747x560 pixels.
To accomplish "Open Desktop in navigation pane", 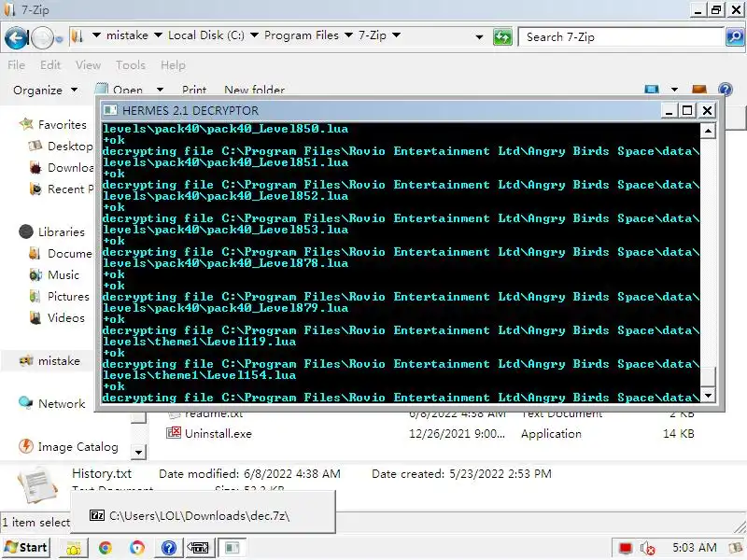I will point(70,147).
